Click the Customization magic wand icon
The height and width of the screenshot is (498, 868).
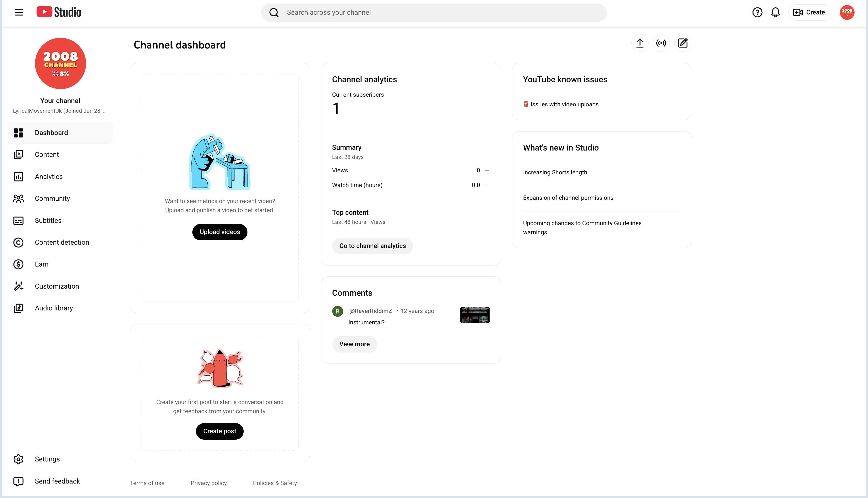click(x=19, y=286)
